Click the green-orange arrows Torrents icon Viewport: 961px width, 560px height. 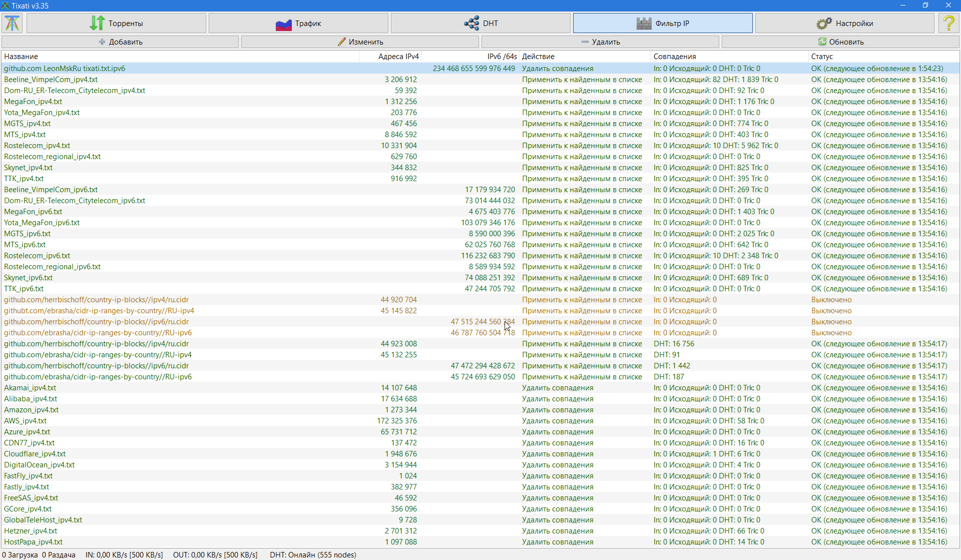(97, 23)
